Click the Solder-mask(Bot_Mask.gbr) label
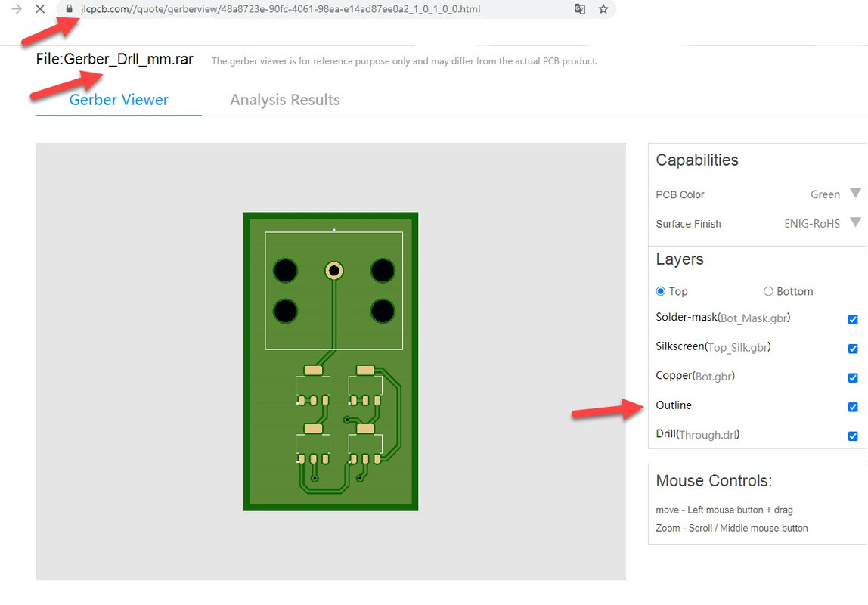This screenshot has height=605, width=868. tap(723, 318)
